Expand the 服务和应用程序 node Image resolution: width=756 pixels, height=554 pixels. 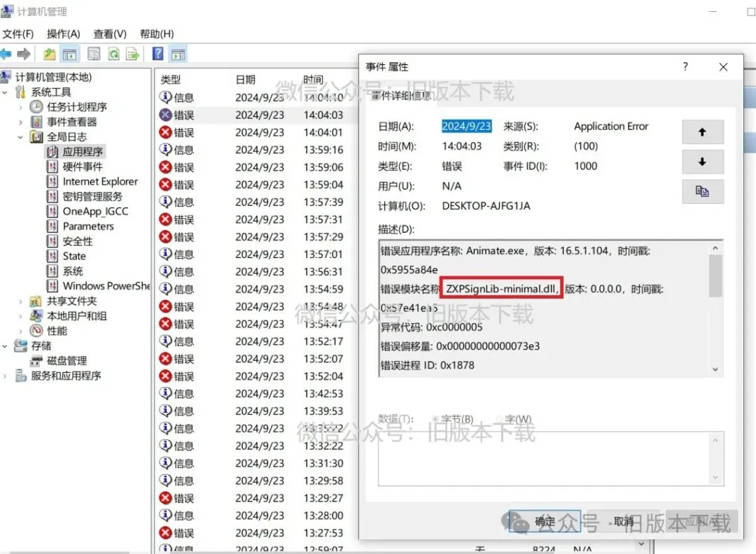[5, 376]
